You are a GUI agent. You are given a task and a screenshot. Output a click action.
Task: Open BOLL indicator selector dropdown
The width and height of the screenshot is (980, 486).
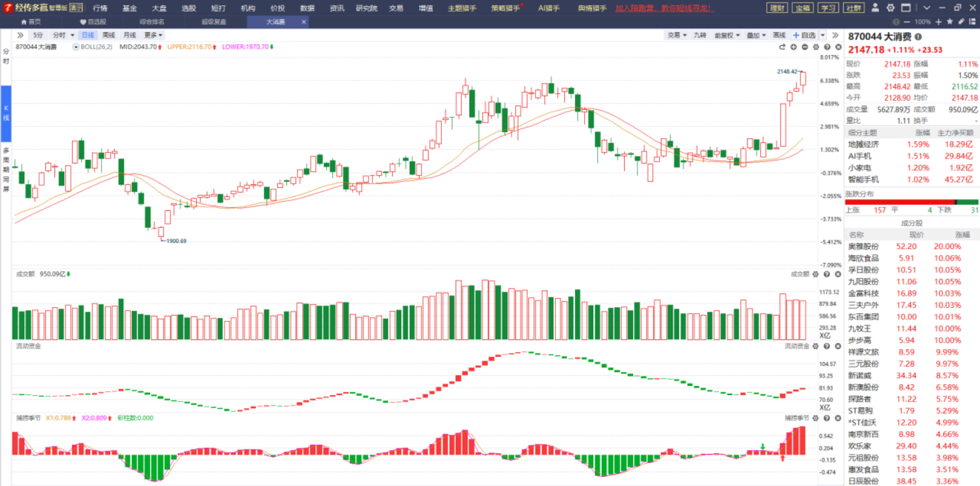[76, 47]
